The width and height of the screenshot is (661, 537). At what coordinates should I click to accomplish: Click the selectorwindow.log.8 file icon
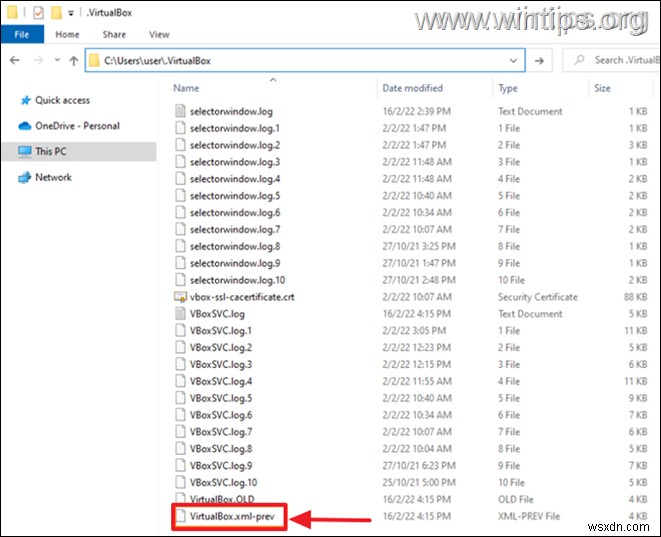[180, 246]
